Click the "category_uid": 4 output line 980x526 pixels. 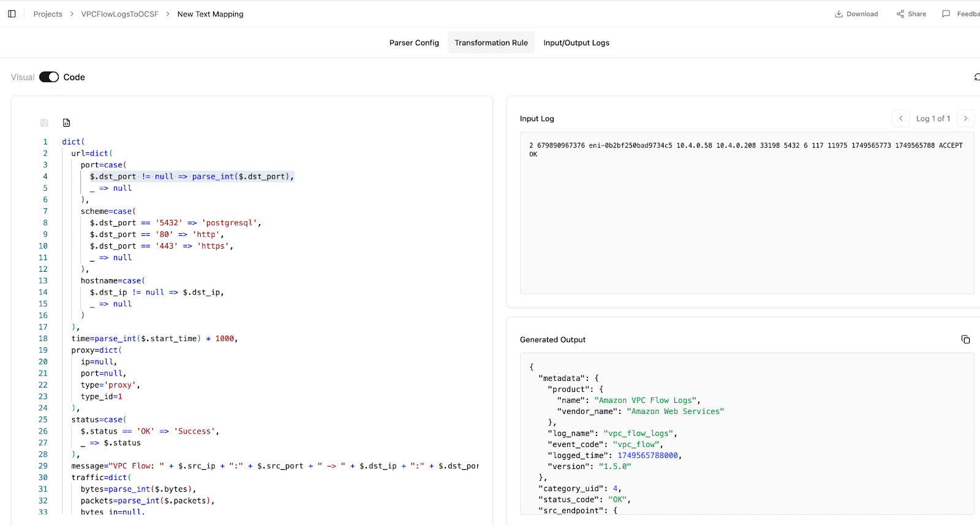point(580,489)
